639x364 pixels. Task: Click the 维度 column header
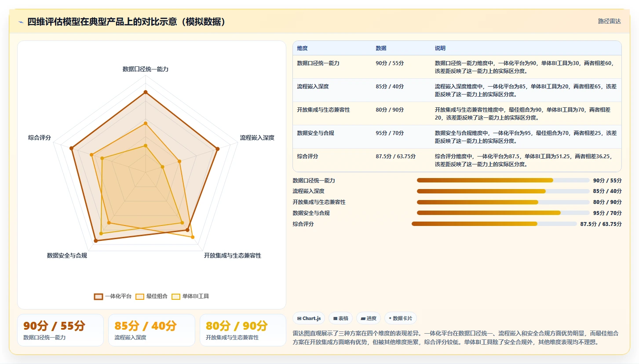[302, 48]
